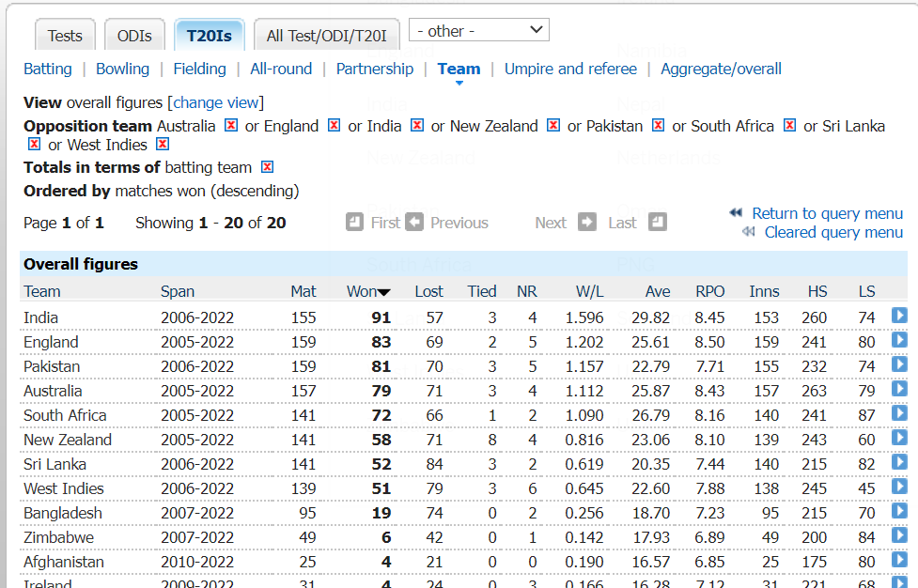Click the change view link
The width and height of the screenshot is (918, 588).
tap(216, 102)
